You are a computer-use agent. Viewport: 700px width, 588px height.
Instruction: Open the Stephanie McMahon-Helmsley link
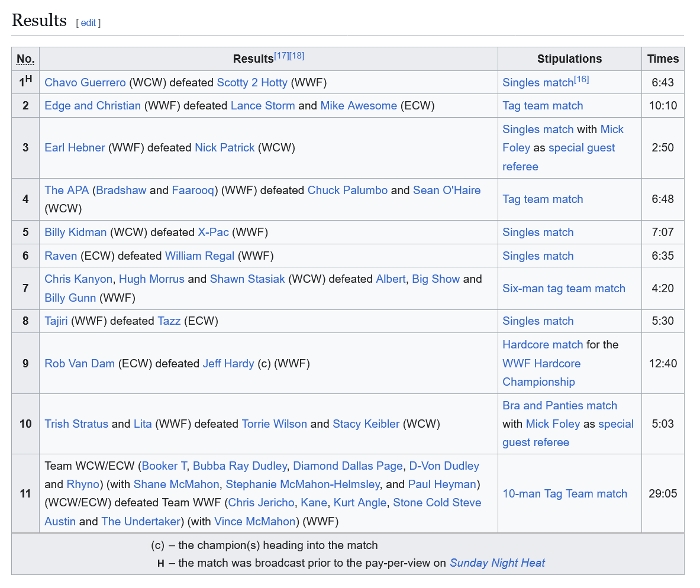click(x=303, y=484)
